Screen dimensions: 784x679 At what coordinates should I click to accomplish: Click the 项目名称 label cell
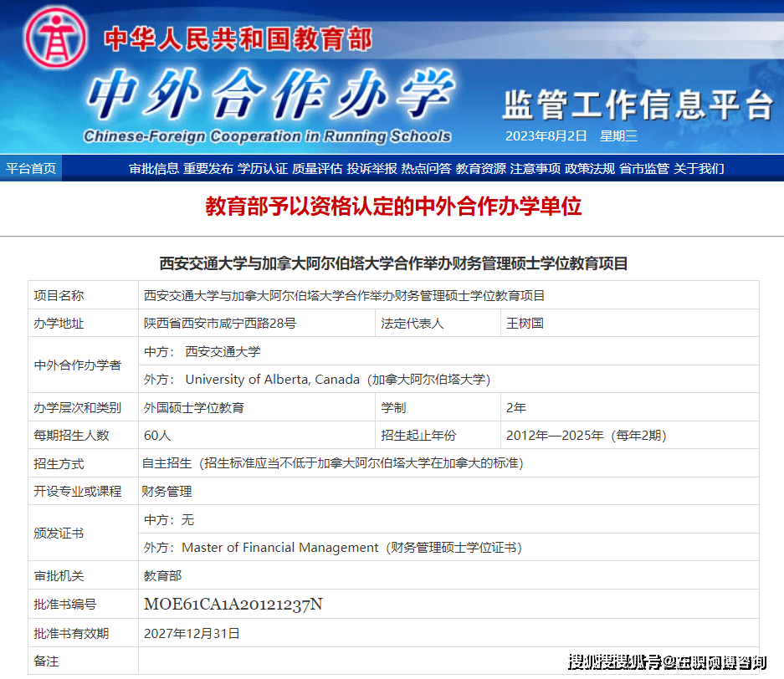83,295
